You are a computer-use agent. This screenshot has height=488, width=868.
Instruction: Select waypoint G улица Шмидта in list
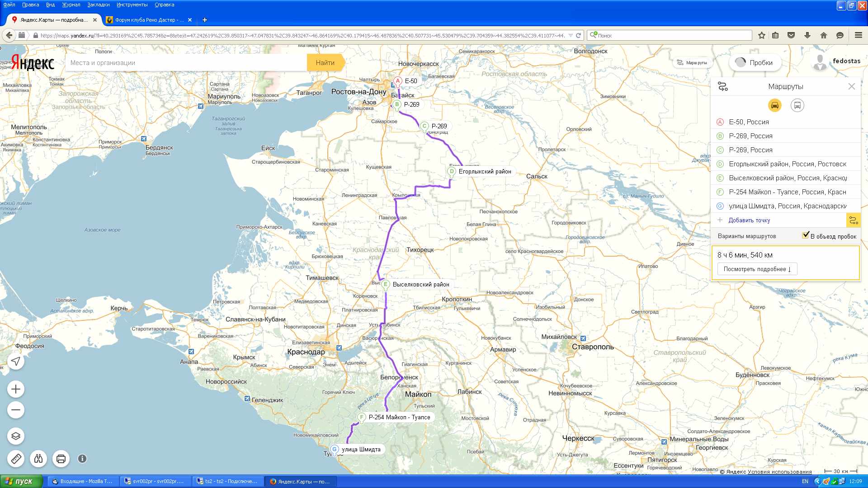(x=785, y=206)
